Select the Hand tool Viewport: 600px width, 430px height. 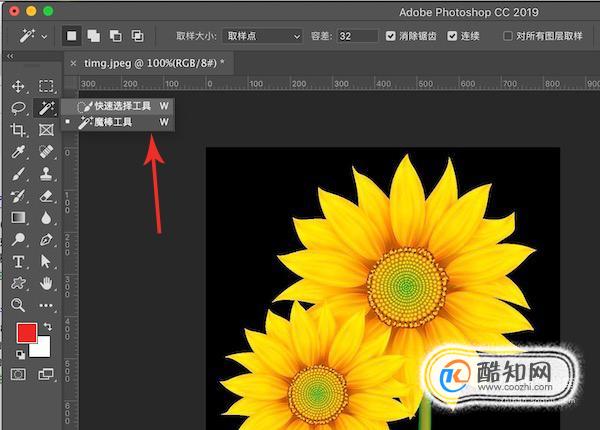tap(46, 283)
